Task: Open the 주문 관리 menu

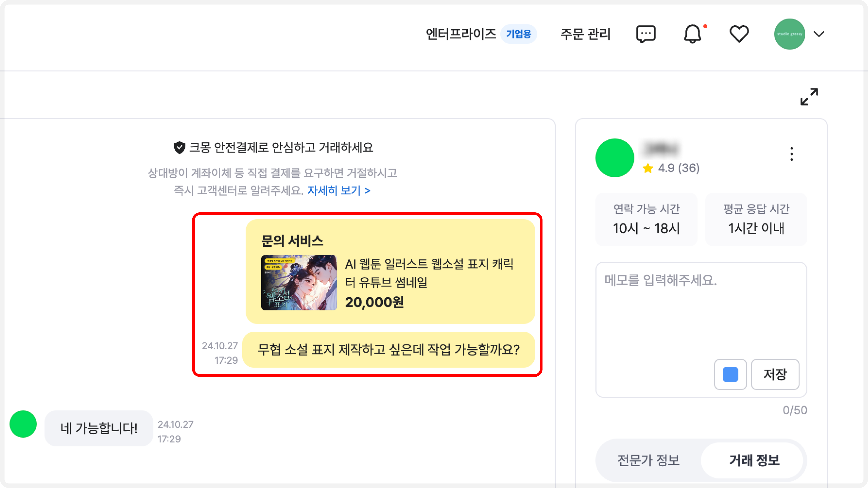Action: pos(585,34)
